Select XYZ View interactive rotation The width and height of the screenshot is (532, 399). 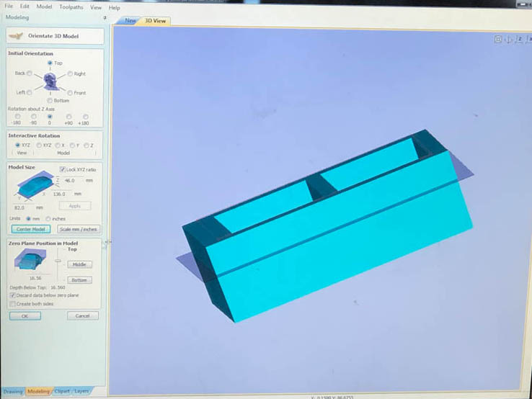pos(17,145)
